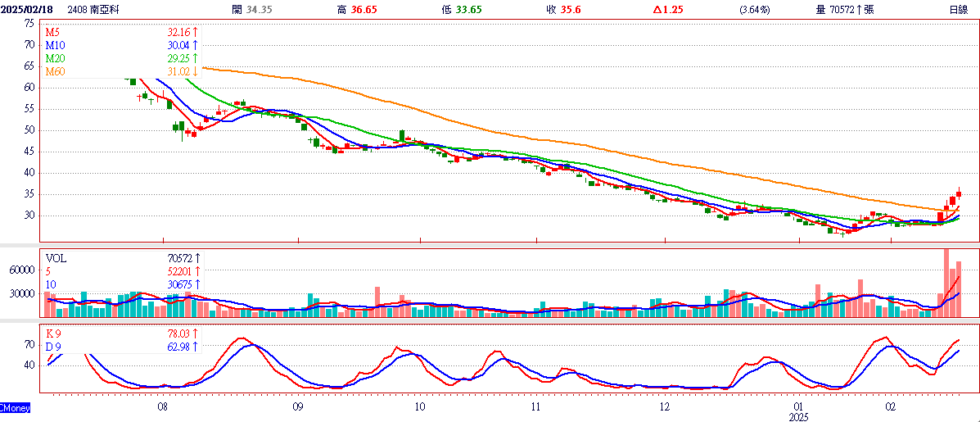
Task: Click the latest red candlestick at far right
Action: point(959,194)
